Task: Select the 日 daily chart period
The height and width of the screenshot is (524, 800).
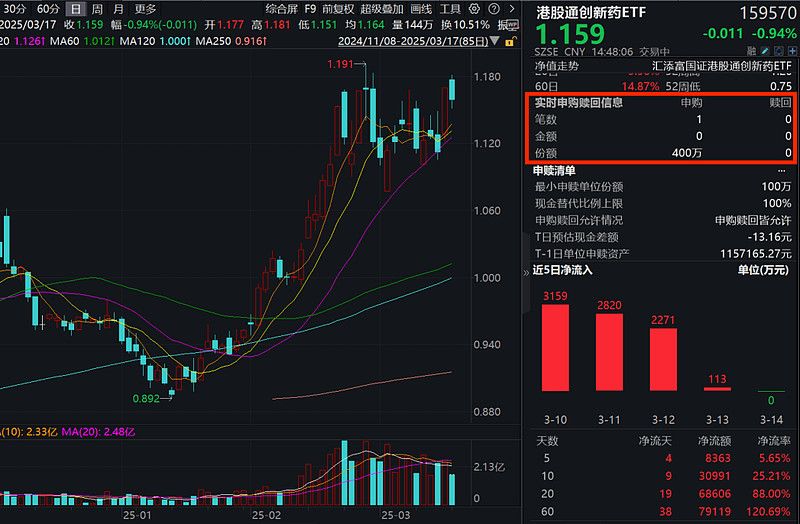Action: 76,9
